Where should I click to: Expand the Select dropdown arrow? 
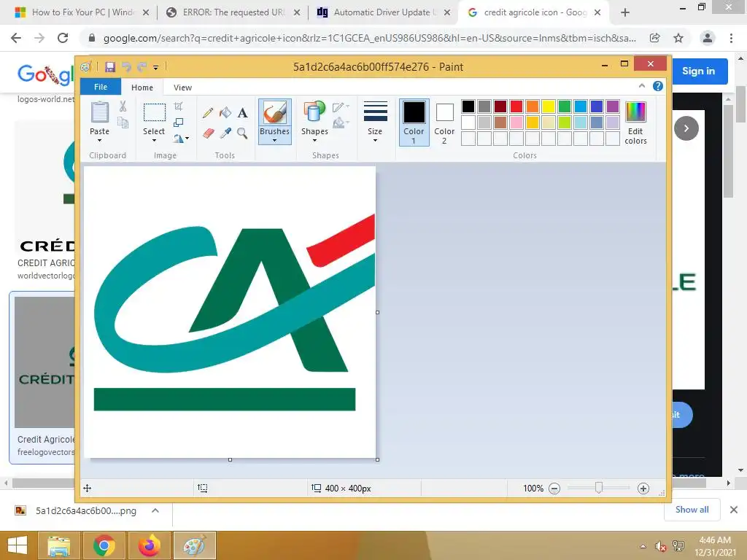[x=155, y=141]
